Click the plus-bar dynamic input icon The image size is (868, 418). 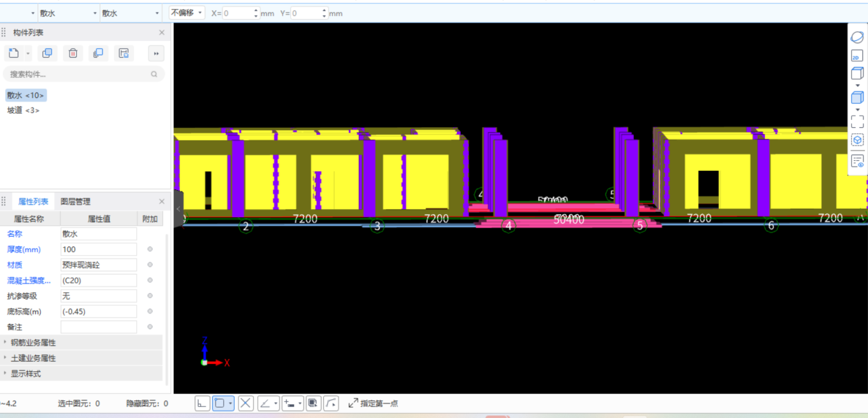pos(289,403)
